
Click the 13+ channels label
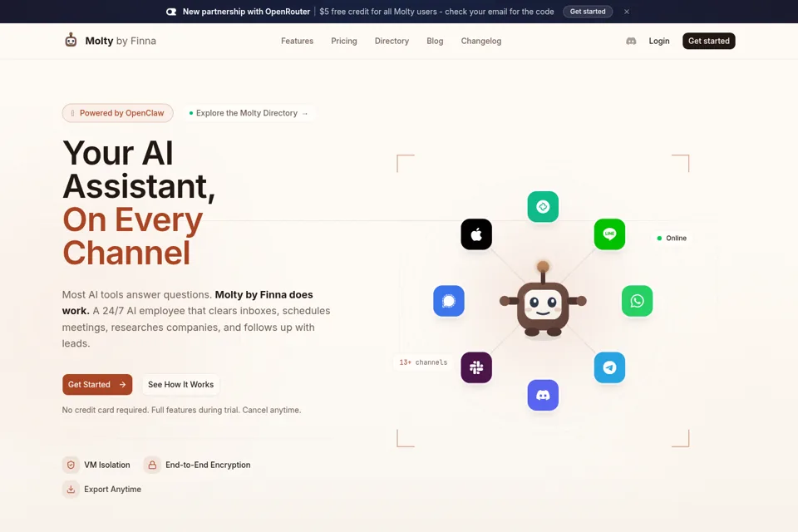423,362
